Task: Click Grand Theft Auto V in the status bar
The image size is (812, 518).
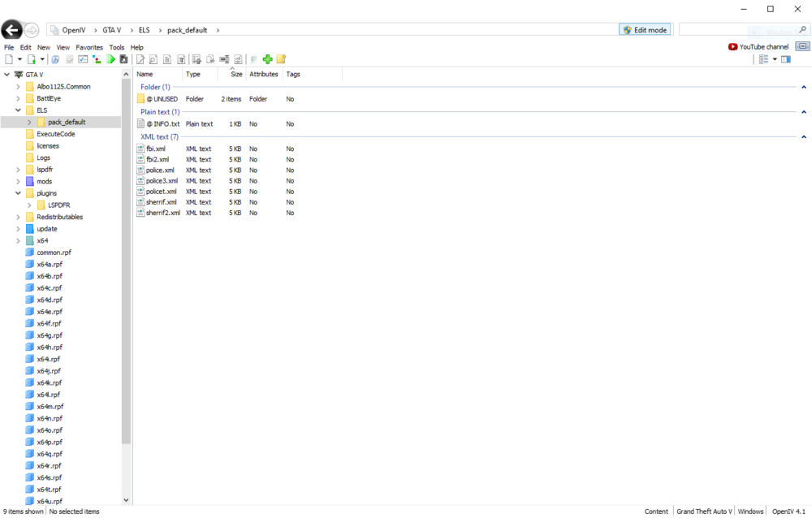Action: pos(703,511)
